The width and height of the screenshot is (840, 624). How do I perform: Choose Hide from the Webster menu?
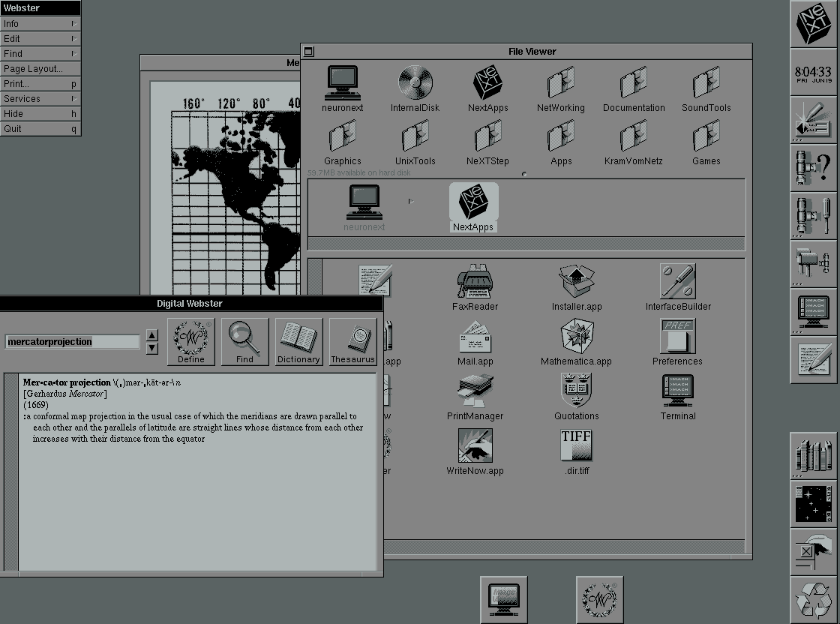click(x=40, y=113)
